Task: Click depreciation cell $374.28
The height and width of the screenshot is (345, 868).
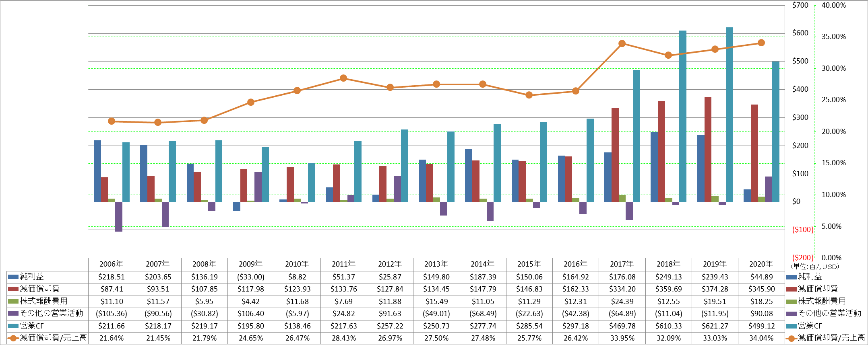Action: tap(715, 289)
